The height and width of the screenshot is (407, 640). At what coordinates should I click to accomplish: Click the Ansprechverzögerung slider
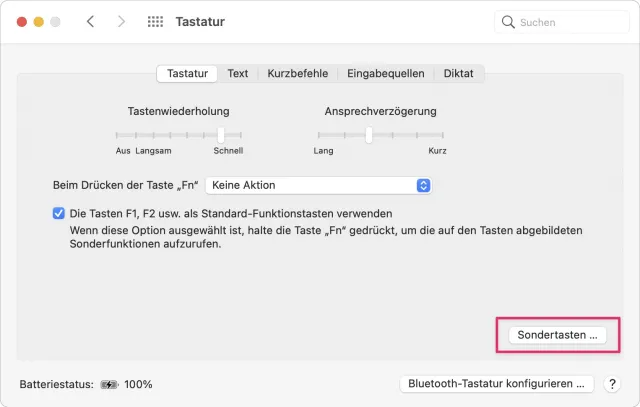point(369,134)
